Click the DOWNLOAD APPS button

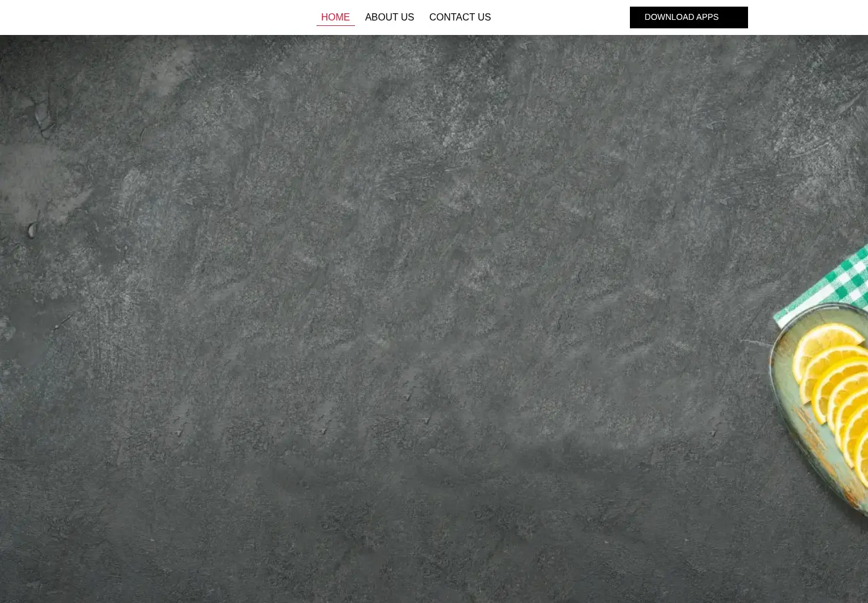[x=688, y=17]
